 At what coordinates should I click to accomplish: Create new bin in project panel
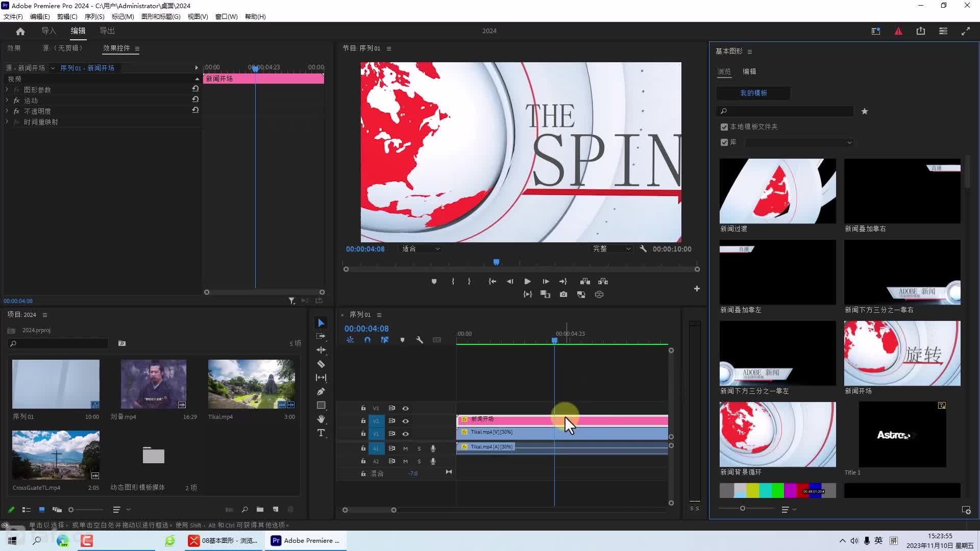click(x=260, y=509)
